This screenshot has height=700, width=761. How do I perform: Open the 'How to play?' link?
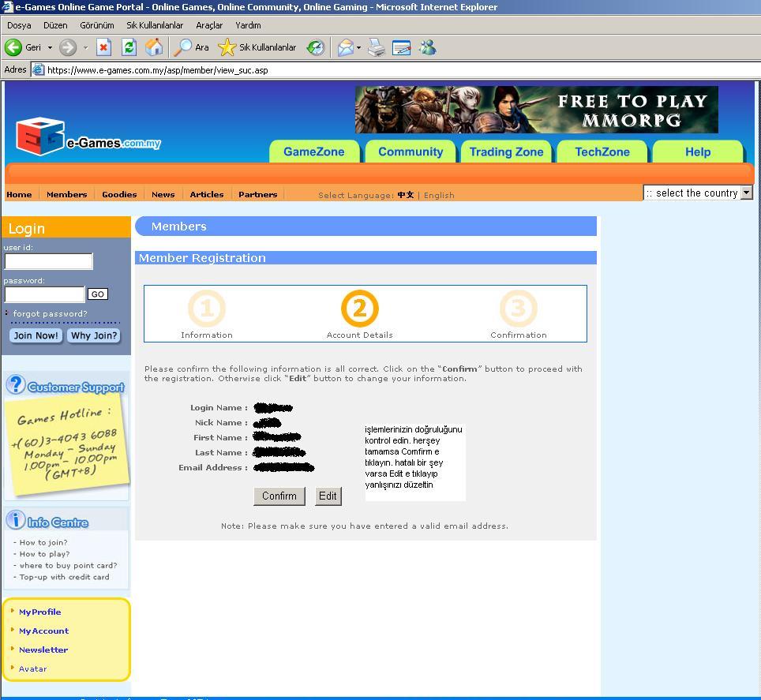click(x=45, y=554)
